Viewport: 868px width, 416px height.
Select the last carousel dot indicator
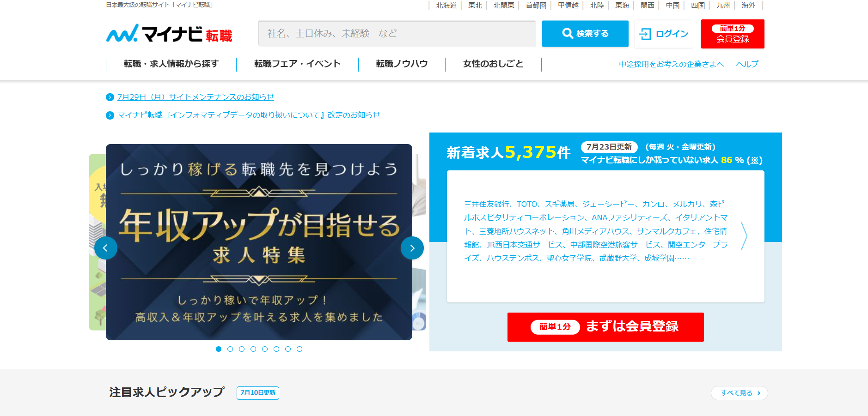coord(300,349)
